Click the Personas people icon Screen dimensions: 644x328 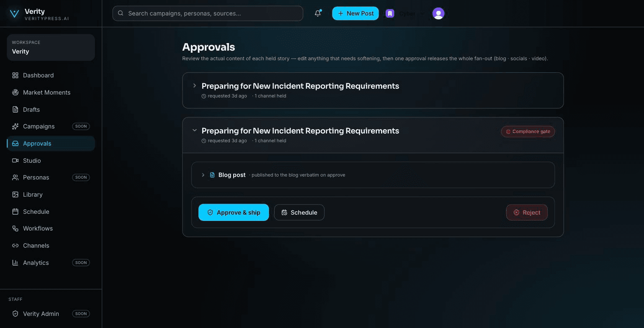15,177
